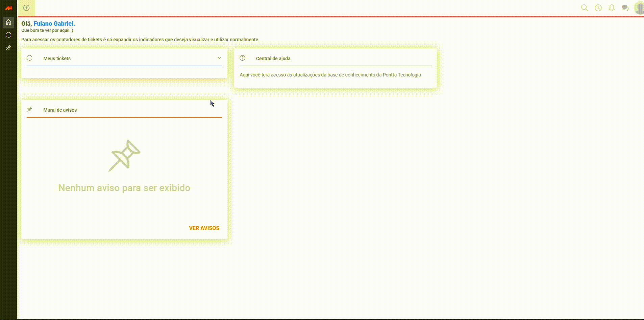Viewport: 644px width, 320px height.
Task: Open the notifications bell
Action: pyautogui.click(x=612, y=8)
